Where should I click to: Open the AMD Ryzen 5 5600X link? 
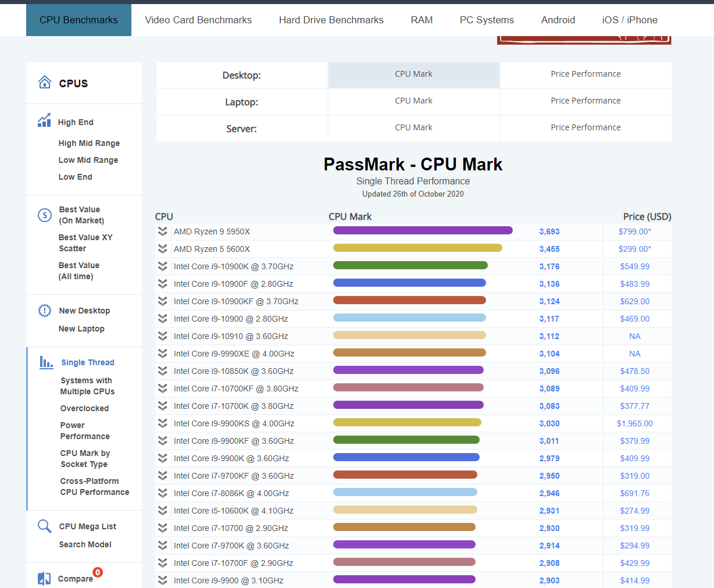pyautogui.click(x=212, y=249)
